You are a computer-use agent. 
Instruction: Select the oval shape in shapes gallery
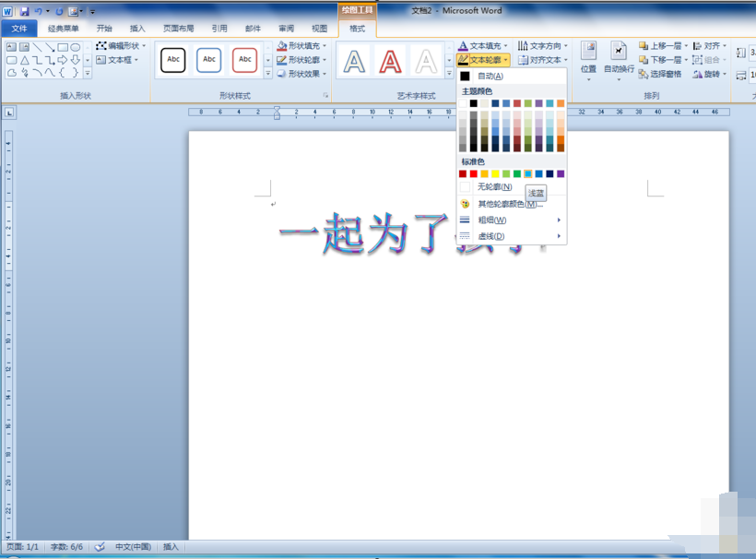[x=76, y=47]
